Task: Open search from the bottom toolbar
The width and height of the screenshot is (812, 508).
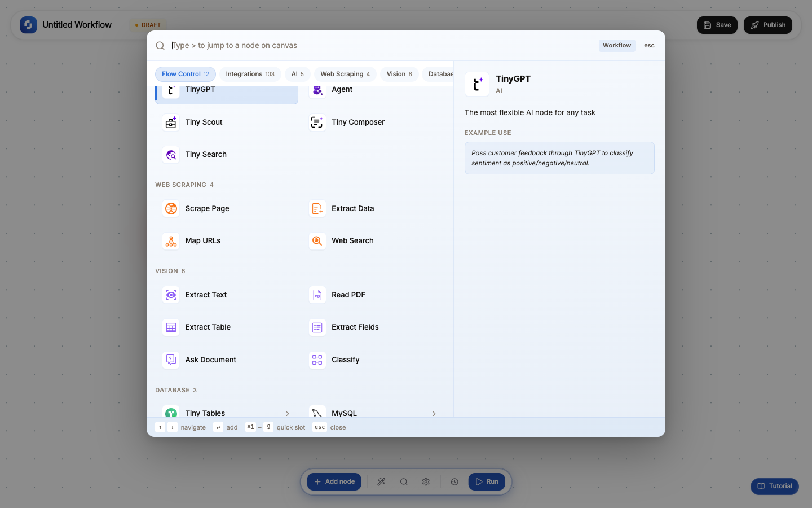Action: point(404,482)
